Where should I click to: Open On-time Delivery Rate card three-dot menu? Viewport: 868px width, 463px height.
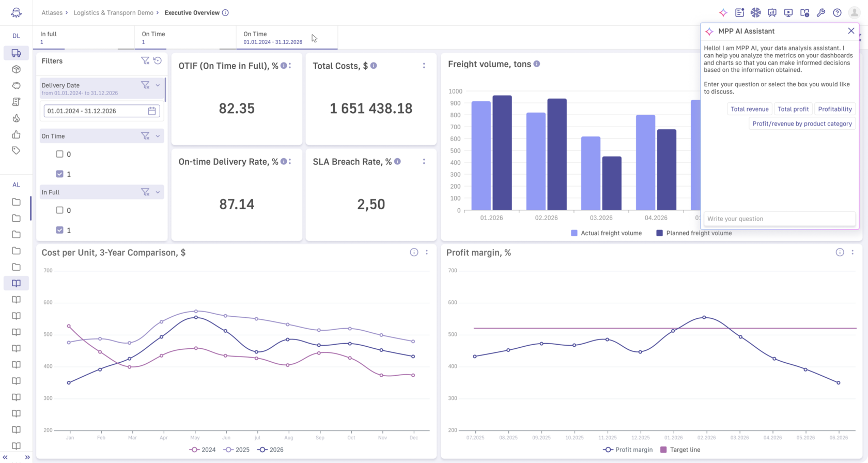(x=290, y=161)
